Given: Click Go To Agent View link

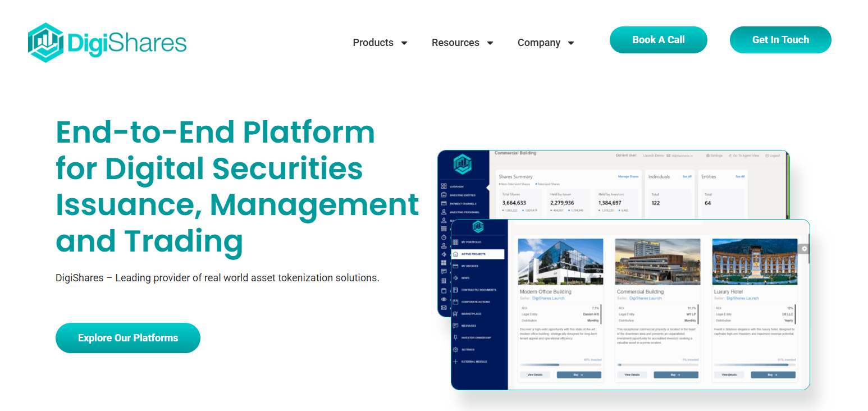Looking at the screenshot, I should [x=743, y=156].
